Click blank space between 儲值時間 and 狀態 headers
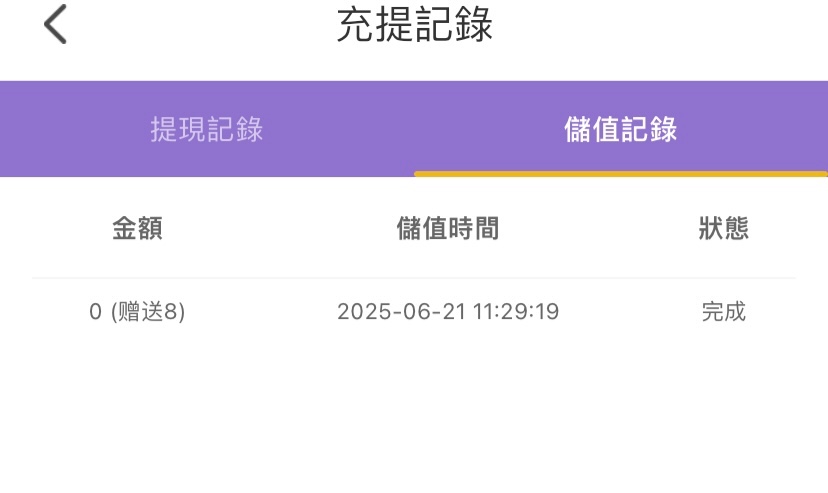This screenshot has width=828, height=493. [600, 229]
